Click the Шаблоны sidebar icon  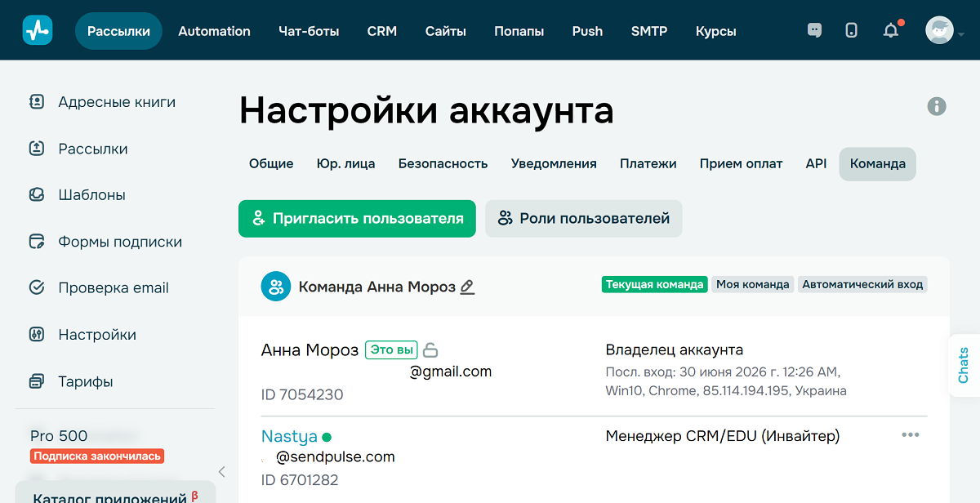pos(37,195)
